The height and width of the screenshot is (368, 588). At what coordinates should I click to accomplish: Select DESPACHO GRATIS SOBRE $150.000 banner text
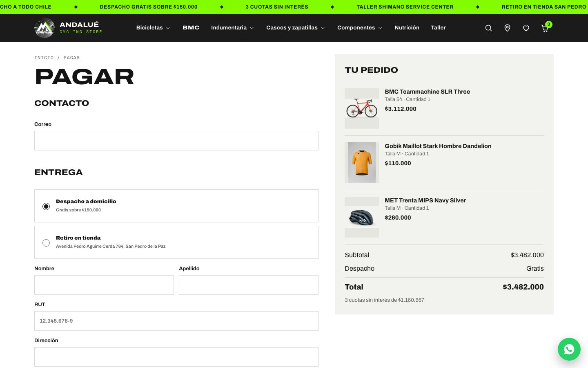pos(149,7)
